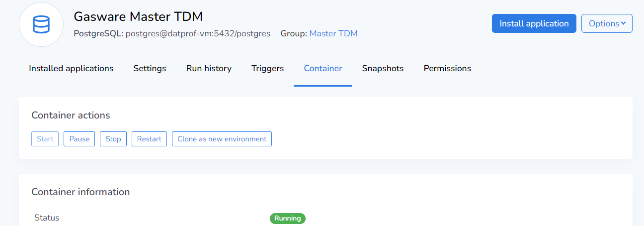Image resolution: width=644 pixels, height=226 pixels.
Task: View the Snapshots tab
Action: point(383,68)
